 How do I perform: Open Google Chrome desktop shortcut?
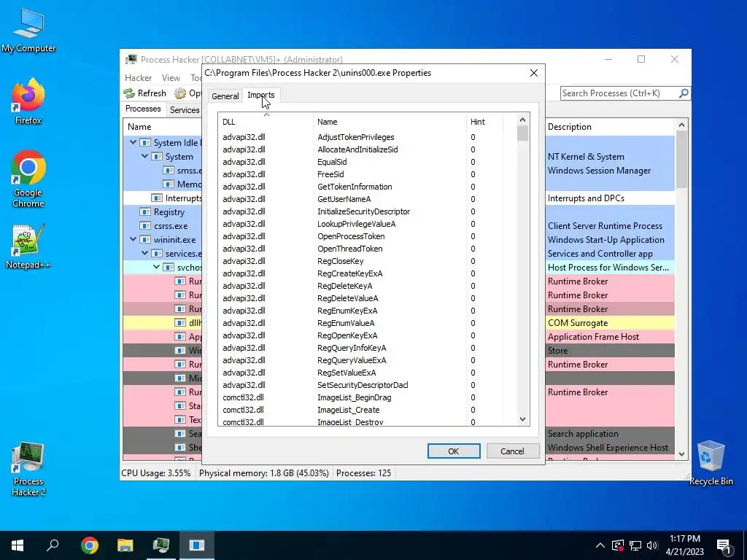tap(28, 179)
